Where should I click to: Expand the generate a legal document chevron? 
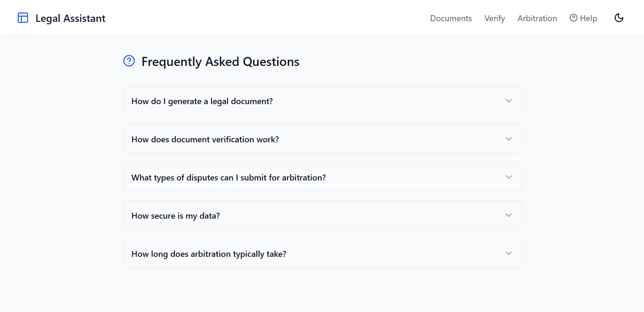pyautogui.click(x=509, y=101)
